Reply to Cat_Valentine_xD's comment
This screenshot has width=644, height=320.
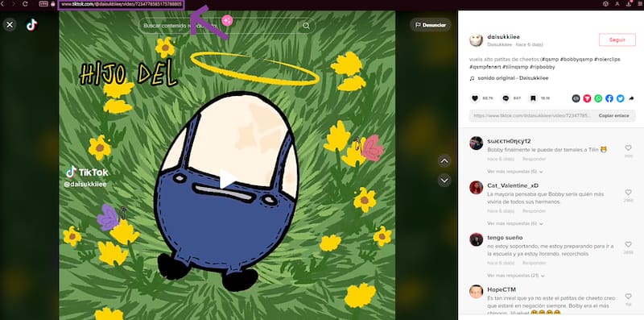coord(534,211)
